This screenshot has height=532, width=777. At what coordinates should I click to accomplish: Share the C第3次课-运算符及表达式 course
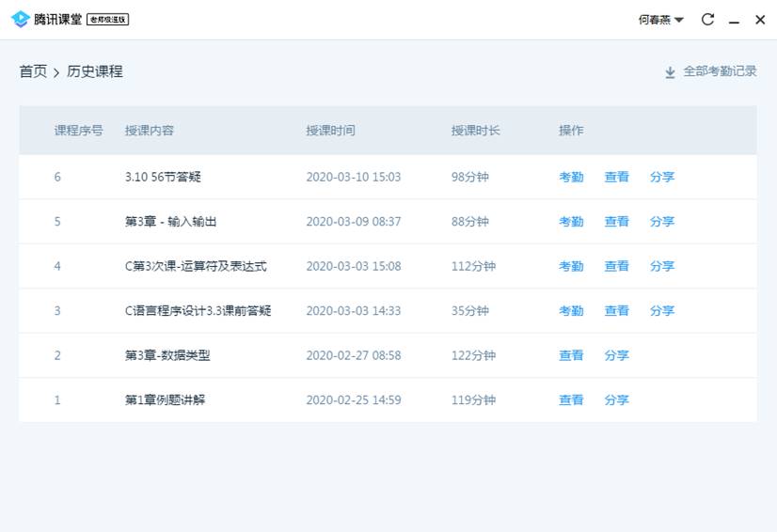tap(662, 266)
